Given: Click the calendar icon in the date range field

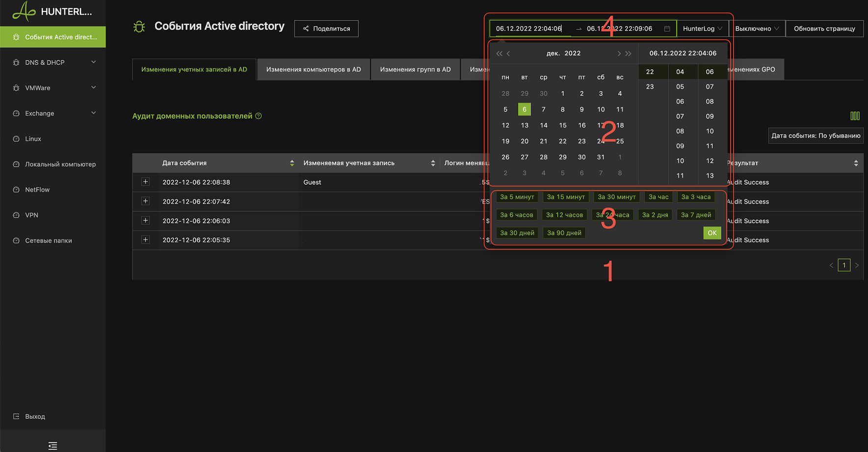Looking at the screenshot, I should click(x=667, y=29).
